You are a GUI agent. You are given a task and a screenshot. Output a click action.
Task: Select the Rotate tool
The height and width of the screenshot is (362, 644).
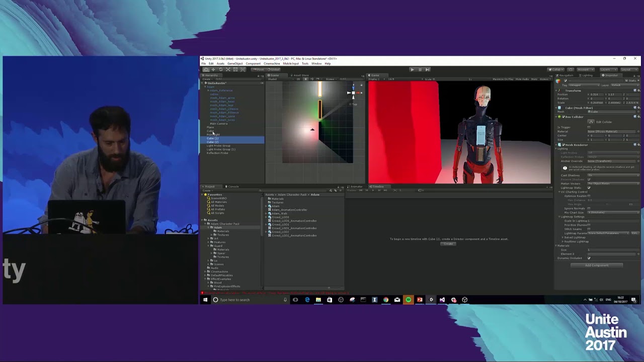[221, 69]
